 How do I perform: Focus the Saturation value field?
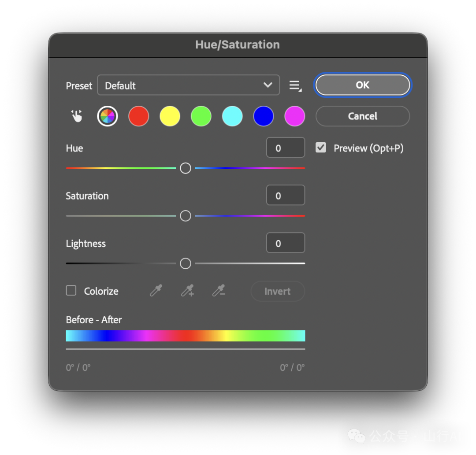(286, 196)
